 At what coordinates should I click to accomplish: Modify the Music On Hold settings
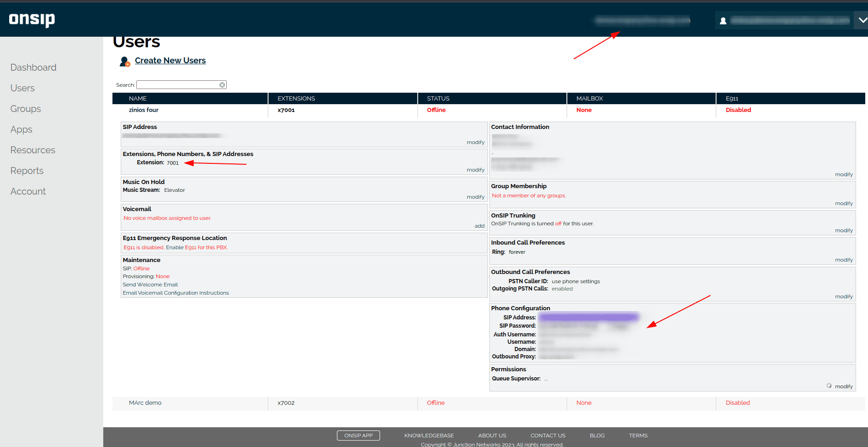pyautogui.click(x=476, y=197)
